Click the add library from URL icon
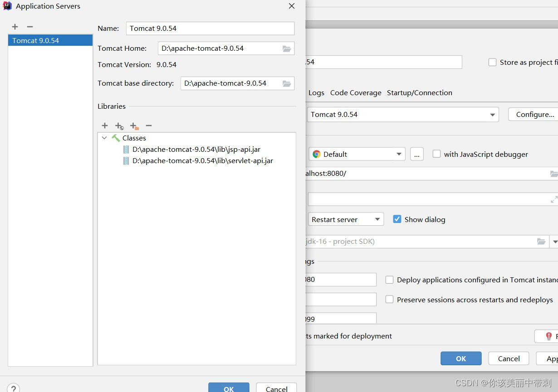Image resolution: width=558 pixels, height=392 pixels. click(x=119, y=126)
